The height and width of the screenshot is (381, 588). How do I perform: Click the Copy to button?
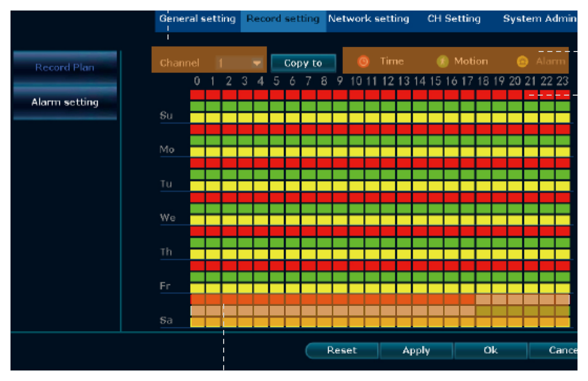click(x=303, y=63)
